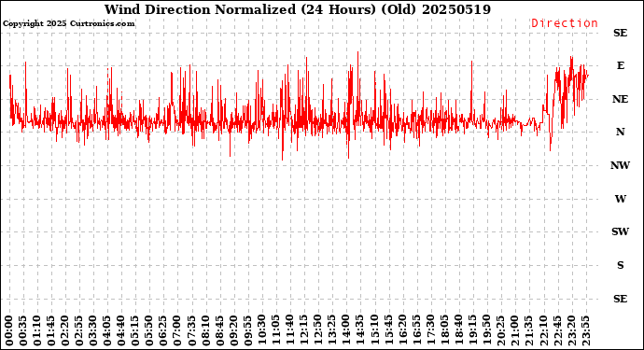Click the W direction axis label
Screen dimensions: 644x350
[x=621, y=199]
